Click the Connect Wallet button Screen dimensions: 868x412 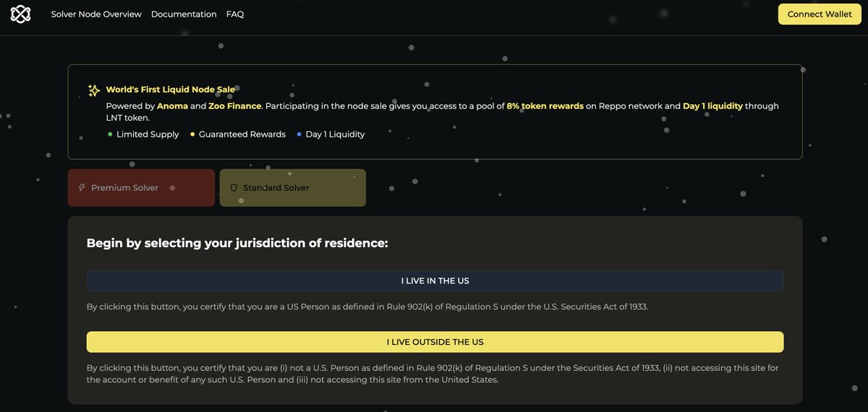820,14
